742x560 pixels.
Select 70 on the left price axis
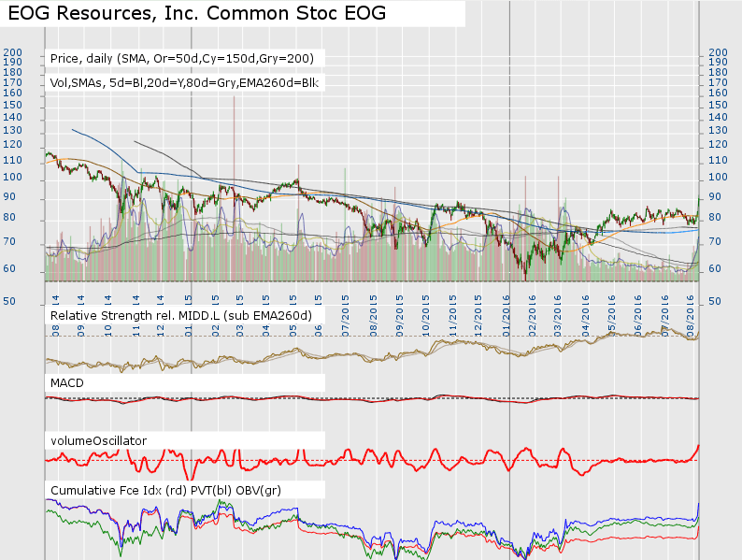9,242
